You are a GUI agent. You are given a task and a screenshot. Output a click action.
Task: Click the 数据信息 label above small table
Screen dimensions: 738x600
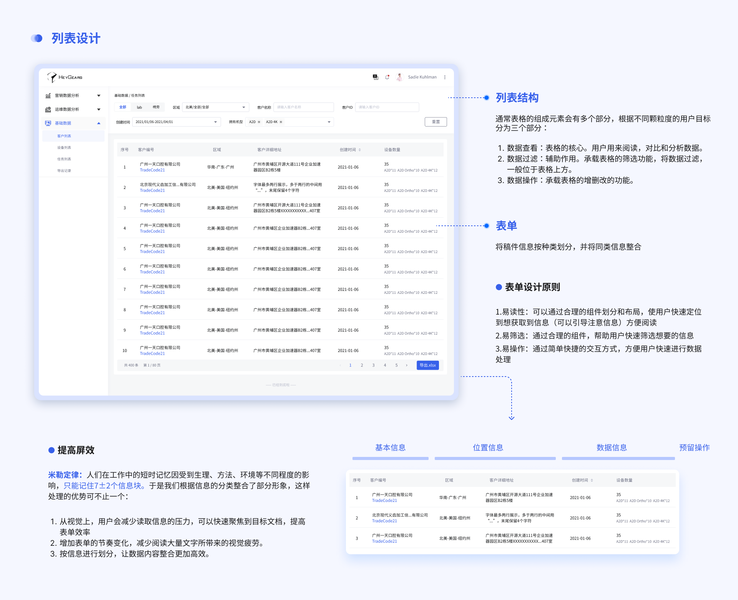(612, 448)
